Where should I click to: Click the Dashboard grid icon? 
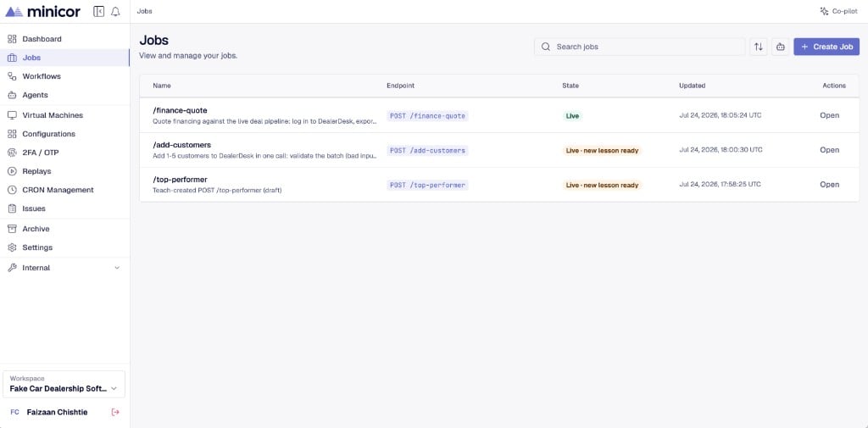point(12,39)
